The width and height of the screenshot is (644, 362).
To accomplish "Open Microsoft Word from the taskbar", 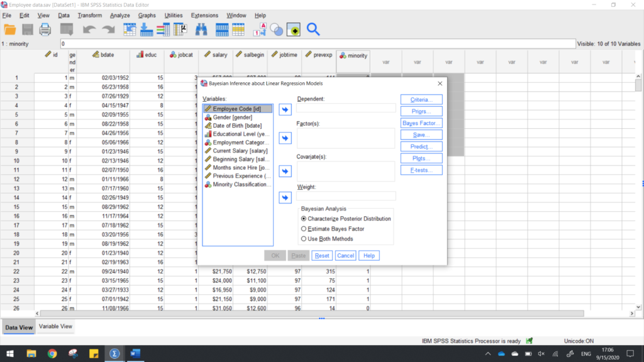I will pyautogui.click(x=135, y=353).
